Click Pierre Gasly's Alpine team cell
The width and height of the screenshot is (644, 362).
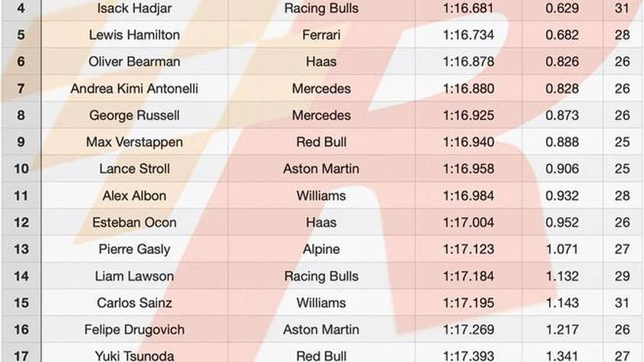(x=321, y=249)
